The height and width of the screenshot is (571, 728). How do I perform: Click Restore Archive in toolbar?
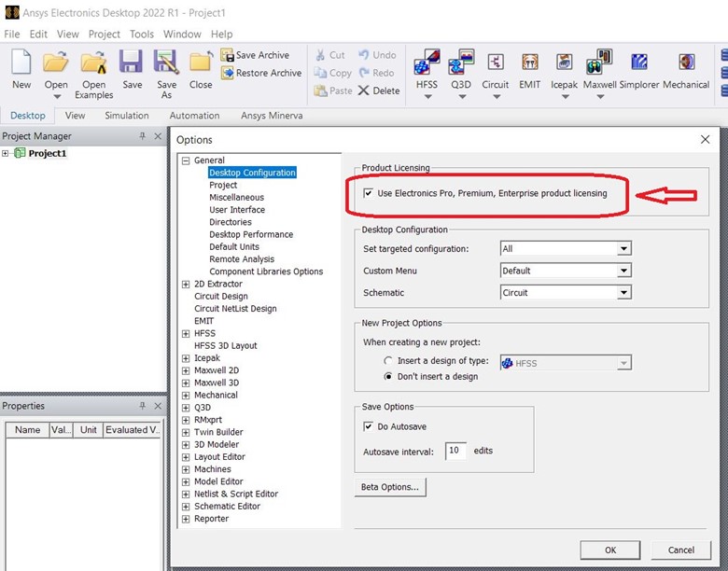(261, 73)
